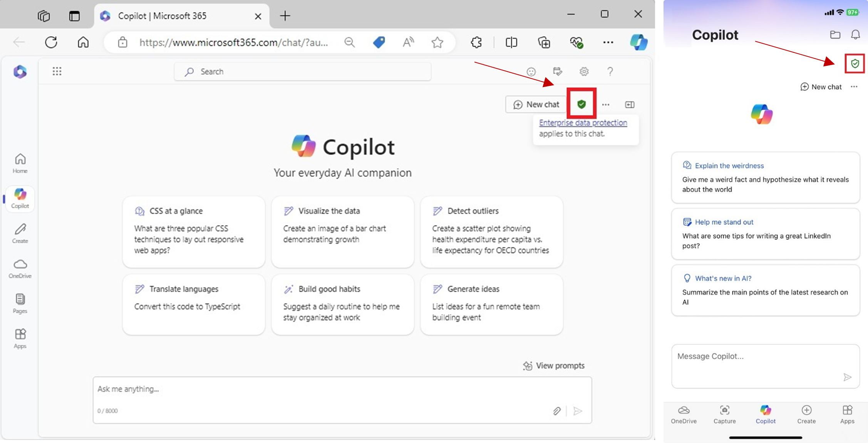Select the Visualize the data prompt card
Screen dimensions: 868x443
click(343, 232)
